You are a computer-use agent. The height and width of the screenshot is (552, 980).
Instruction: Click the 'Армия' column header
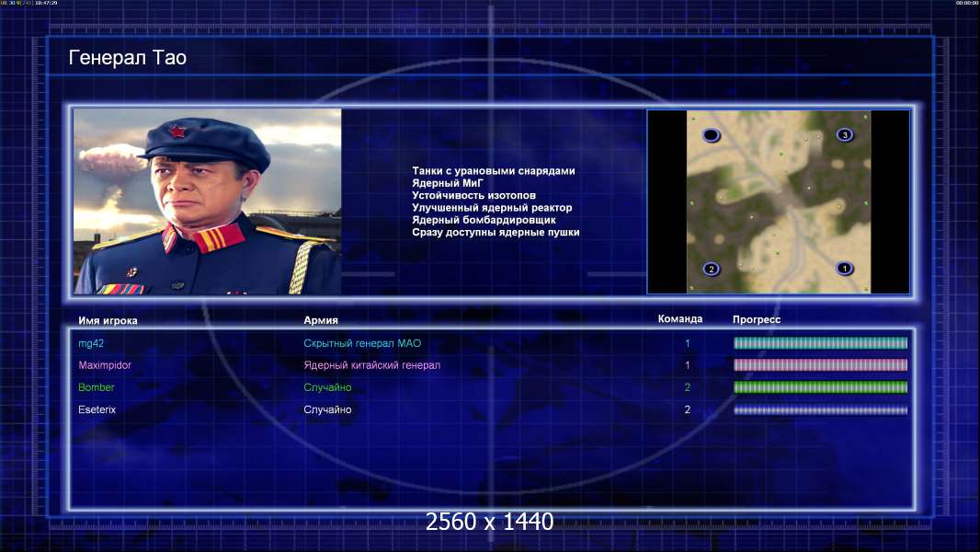tap(321, 320)
